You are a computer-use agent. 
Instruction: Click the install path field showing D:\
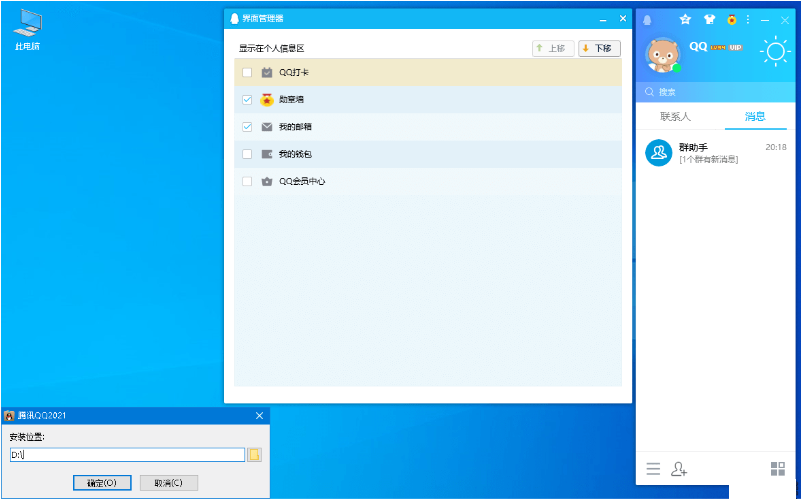[127, 455]
